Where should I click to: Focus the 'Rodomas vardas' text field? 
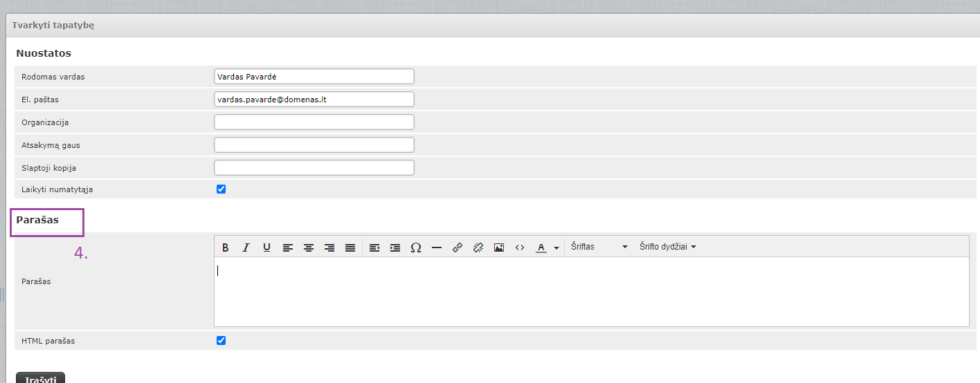pyautogui.click(x=314, y=77)
